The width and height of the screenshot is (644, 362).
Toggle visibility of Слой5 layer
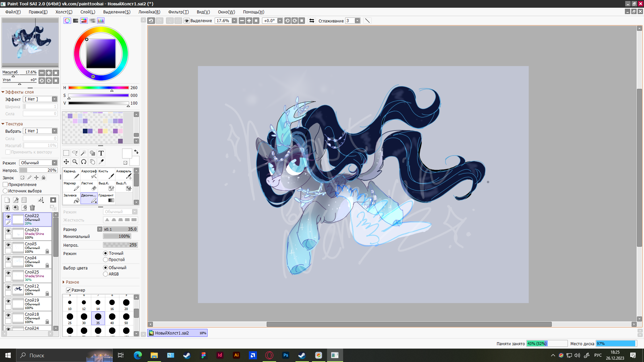pyautogui.click(x=8, y=245)
